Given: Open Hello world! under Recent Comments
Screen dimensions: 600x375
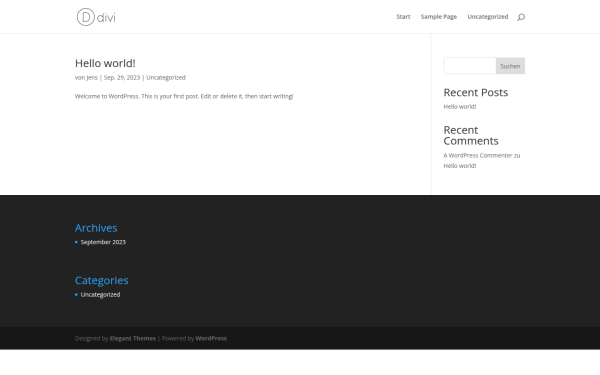Looking at the screenshot, I should 460,166.
